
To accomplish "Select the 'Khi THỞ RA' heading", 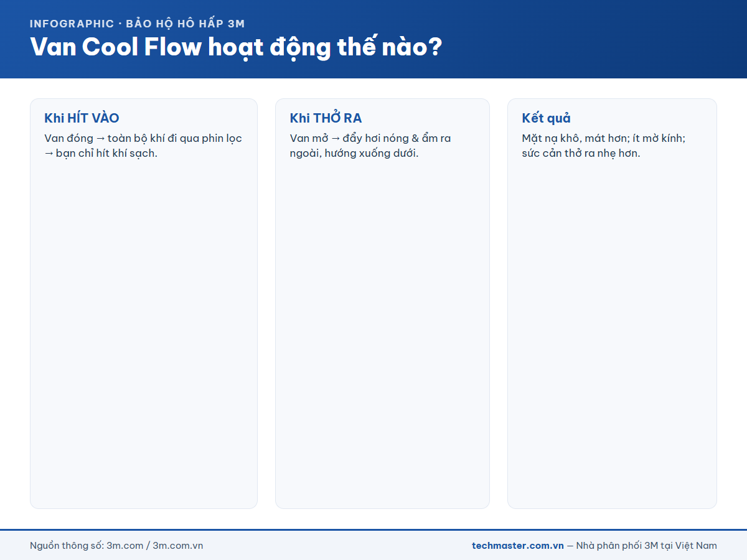I will point(326,118).
